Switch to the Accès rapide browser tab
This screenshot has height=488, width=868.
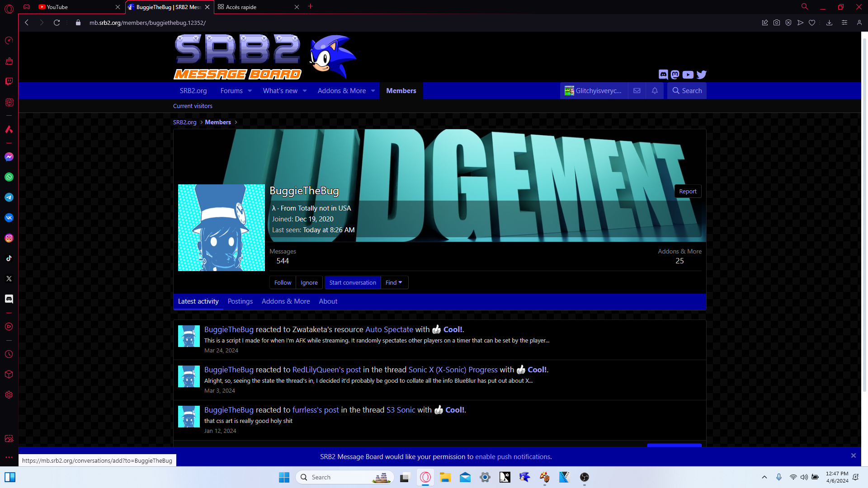(x=255, y=7)
